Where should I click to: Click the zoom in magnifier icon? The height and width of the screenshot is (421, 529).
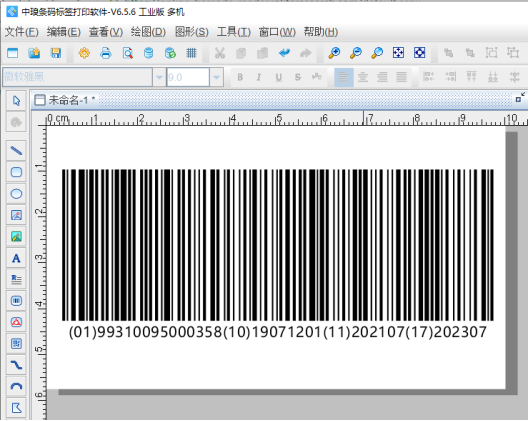pyautogui.click(x=334, y=53)
